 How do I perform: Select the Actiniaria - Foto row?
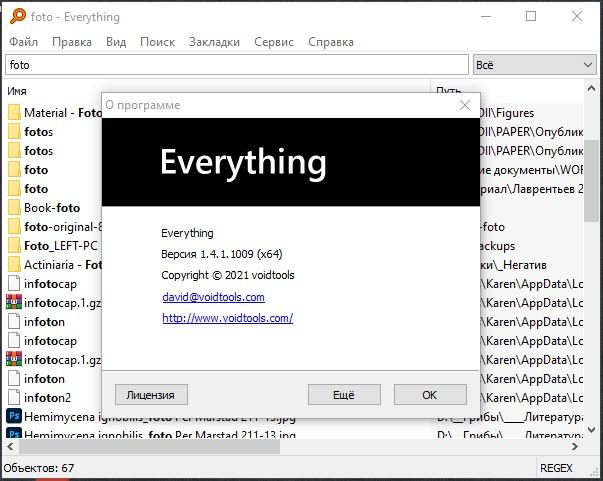pos(63,265)
